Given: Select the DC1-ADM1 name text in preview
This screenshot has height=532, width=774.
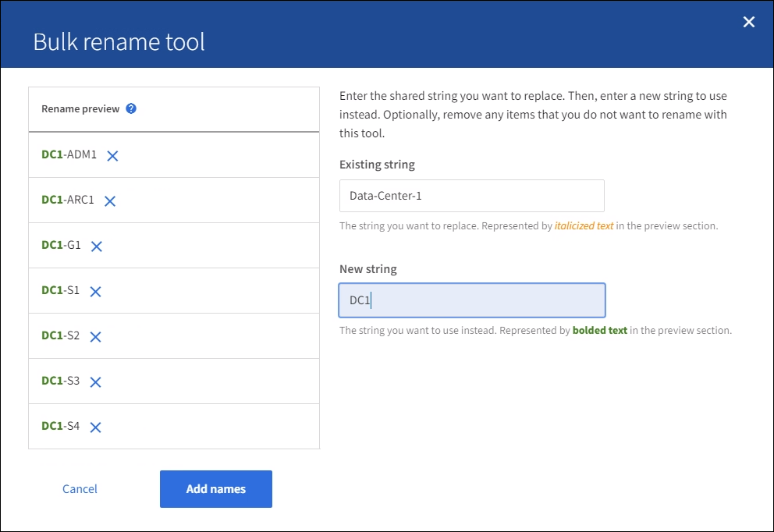Looking at the screenshot, I should pyautogui.click(x=69, y=155).
